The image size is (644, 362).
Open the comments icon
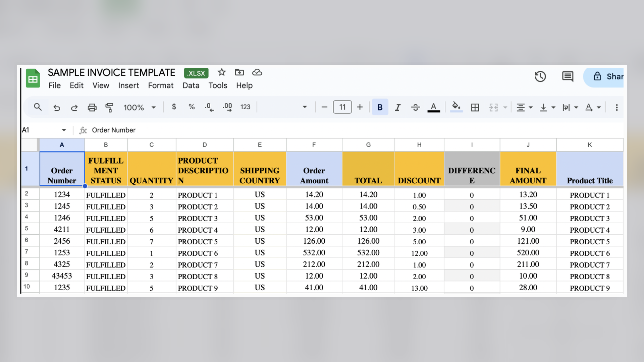[568, 77]
